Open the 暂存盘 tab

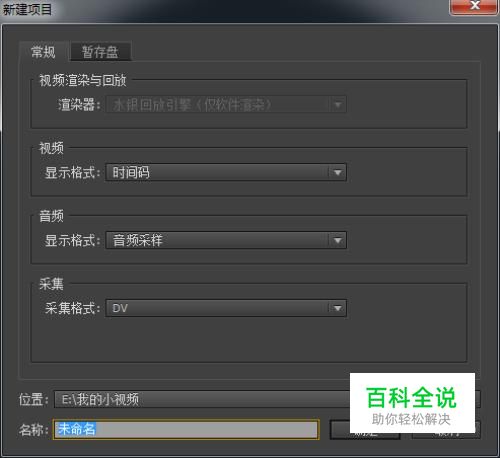click(100, 52)
